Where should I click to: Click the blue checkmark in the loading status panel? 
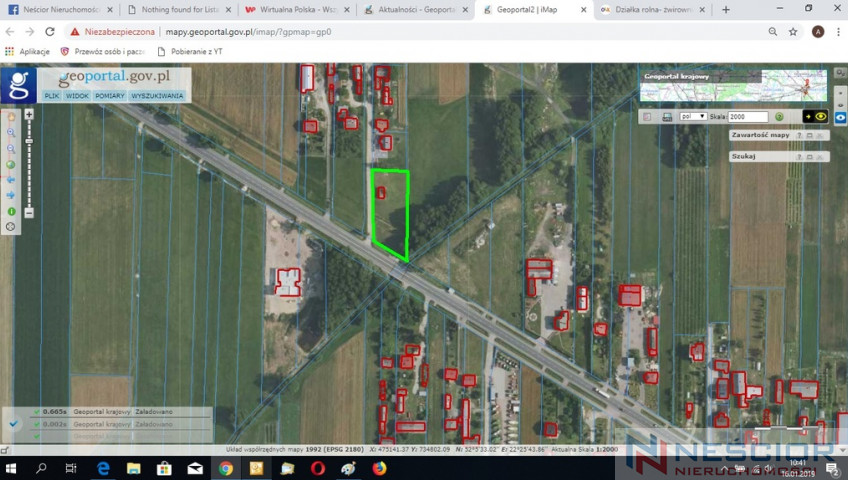point(14,424)
